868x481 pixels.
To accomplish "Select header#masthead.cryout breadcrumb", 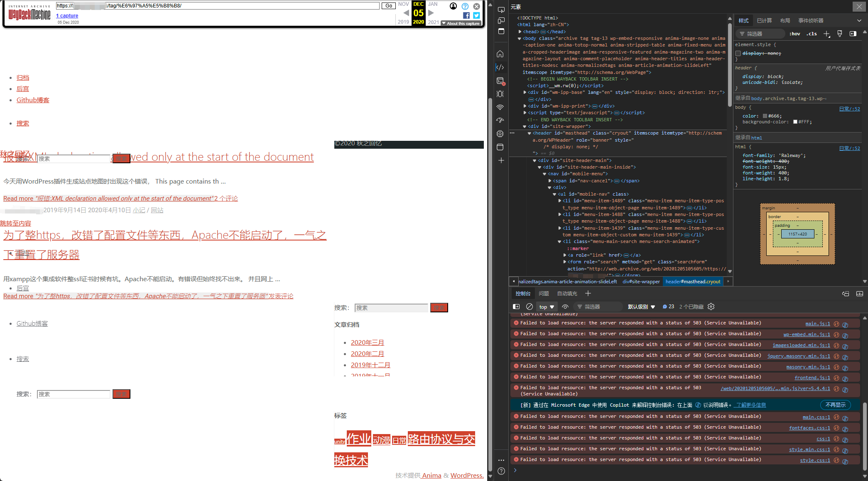I will click(693, 282).
